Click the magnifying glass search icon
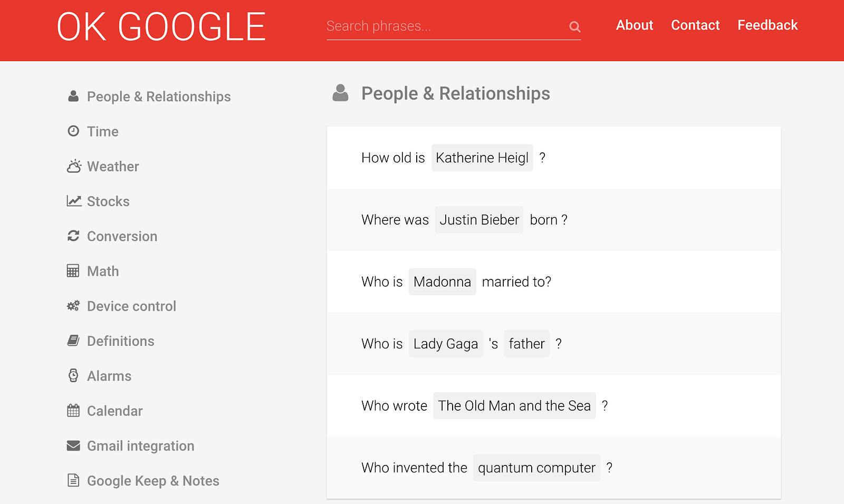The image size is (844, 504). click(x=575, y=27)
